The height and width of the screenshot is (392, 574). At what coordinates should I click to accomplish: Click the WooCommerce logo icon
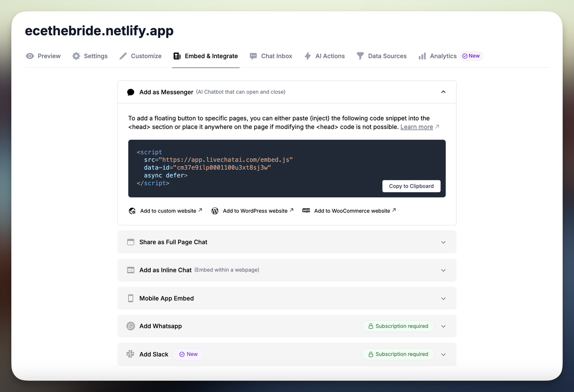click(x=306, y=211)
